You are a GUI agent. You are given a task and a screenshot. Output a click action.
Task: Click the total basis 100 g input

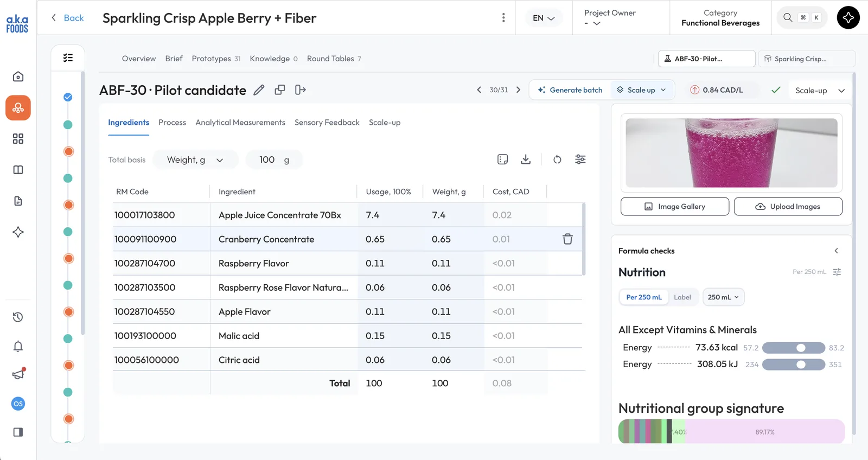(274, 159)
